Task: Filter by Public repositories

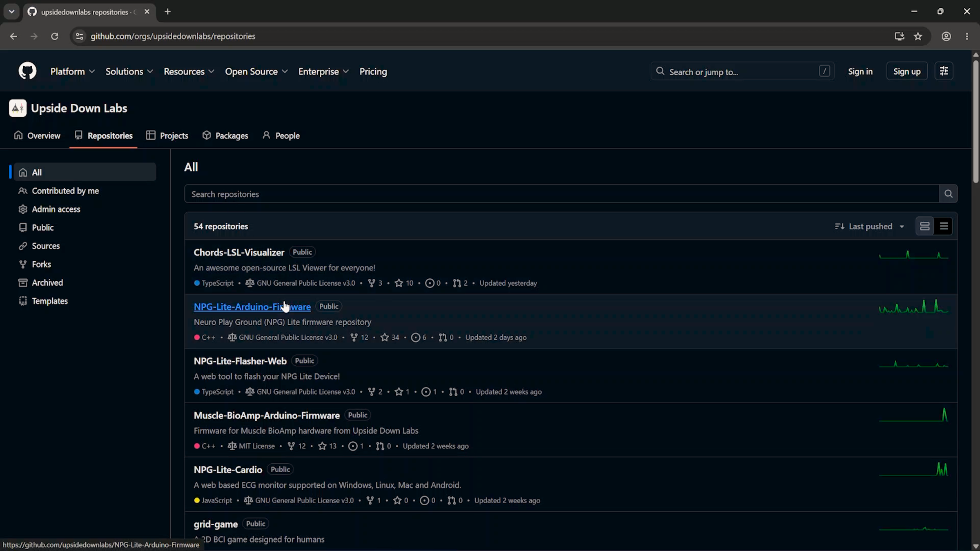Action: click(85, 227)
